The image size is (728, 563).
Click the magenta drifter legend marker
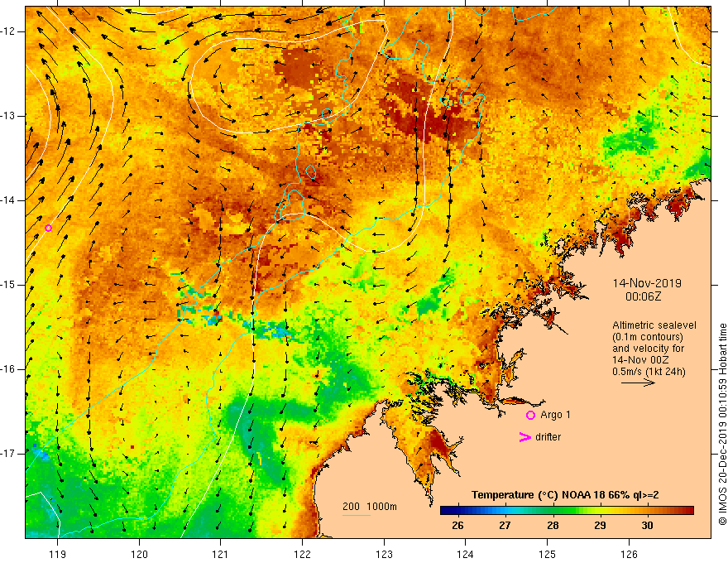coord(525,437)
